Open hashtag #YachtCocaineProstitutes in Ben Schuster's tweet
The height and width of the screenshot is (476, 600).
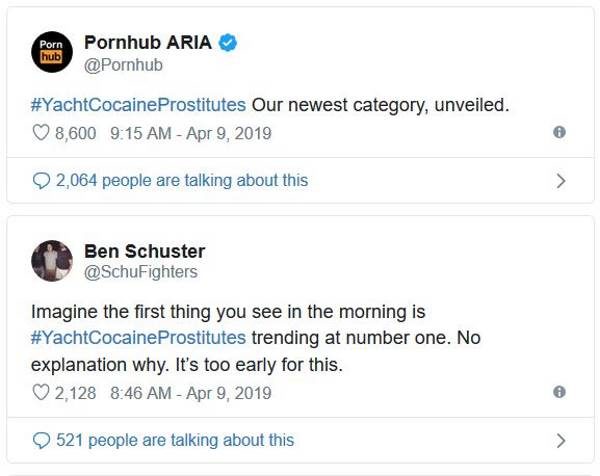coord(138,338)
